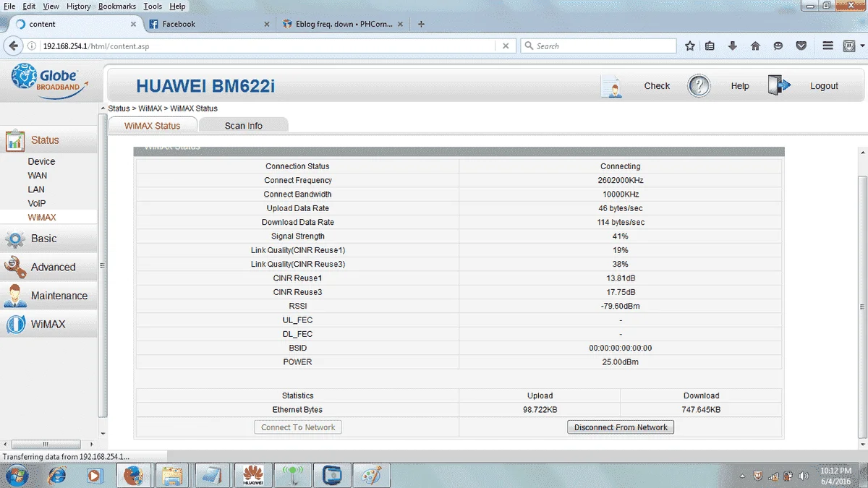Image resolution: width=868 pixels, height=488 pixels.
Task: Stop loading with the X in address bar
Action: (506, 46)
